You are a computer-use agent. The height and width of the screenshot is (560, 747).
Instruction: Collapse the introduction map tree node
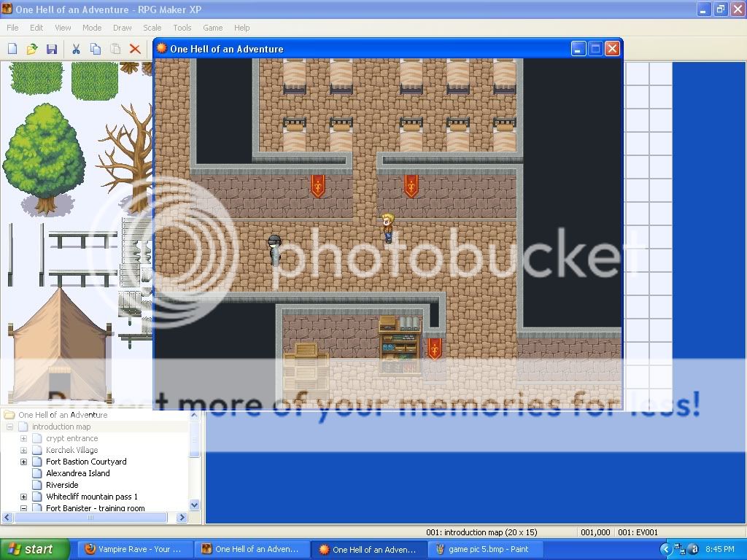[x=9, y=427]
